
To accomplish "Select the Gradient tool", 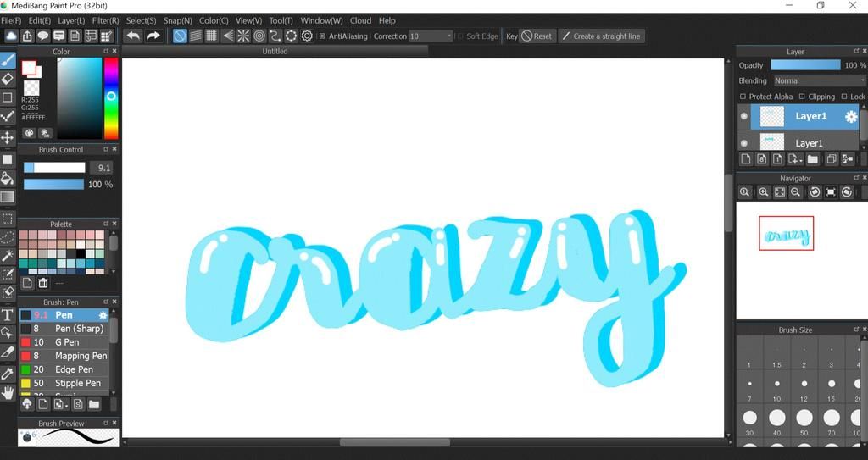I will [x=7, y=197].
